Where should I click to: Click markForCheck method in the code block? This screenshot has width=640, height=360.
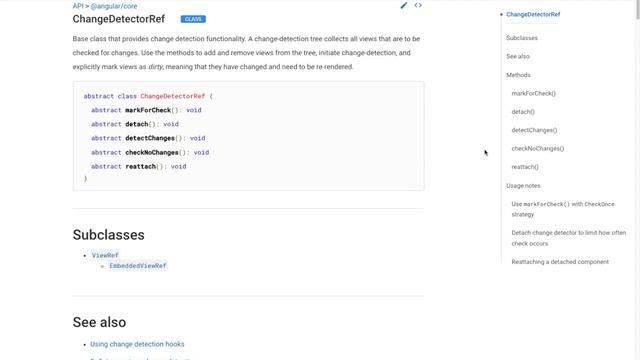pos(148,110)
